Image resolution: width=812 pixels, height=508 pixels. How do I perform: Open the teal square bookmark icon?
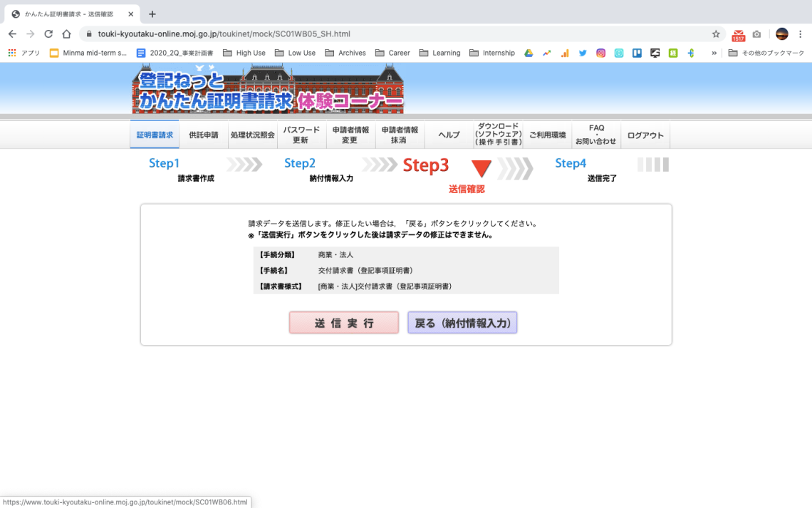pos(619,53)
